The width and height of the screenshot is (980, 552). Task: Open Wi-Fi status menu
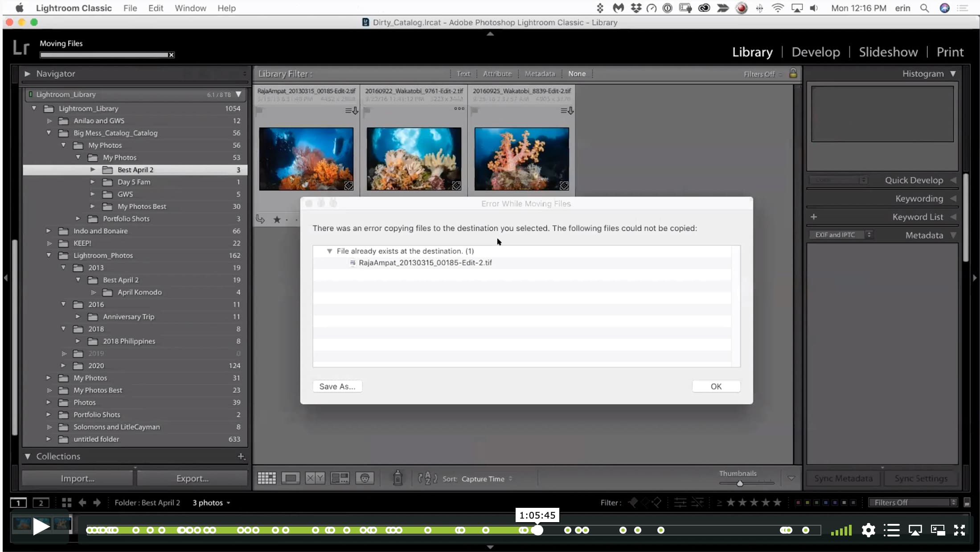click(778, 8)
